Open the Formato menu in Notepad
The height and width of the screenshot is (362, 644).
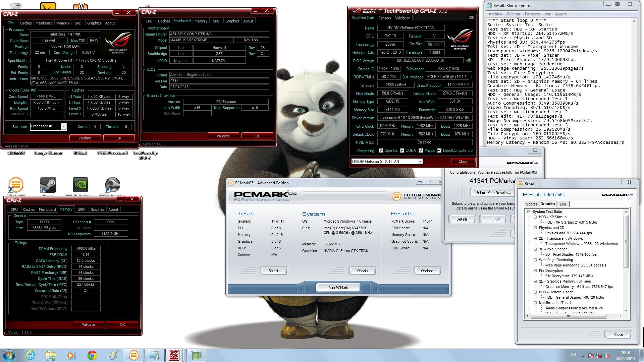coord(532,14)
